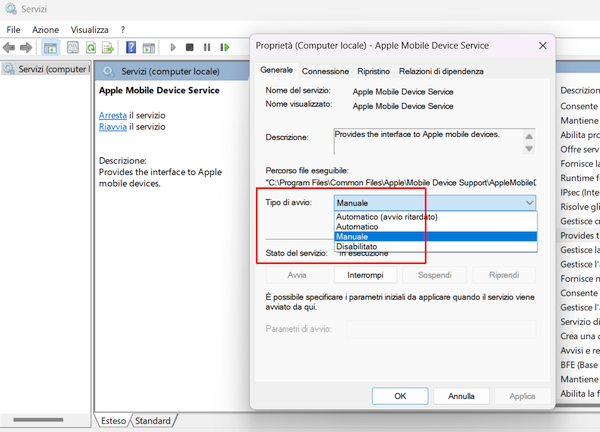Open the properties sheet toolbar icon

pos(73,47)
